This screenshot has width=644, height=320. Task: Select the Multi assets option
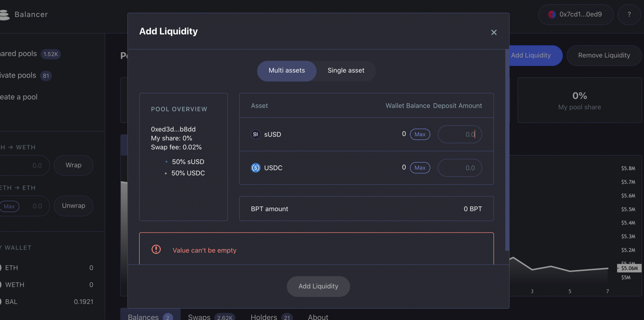pyautogui.click(x=286, y=71)
